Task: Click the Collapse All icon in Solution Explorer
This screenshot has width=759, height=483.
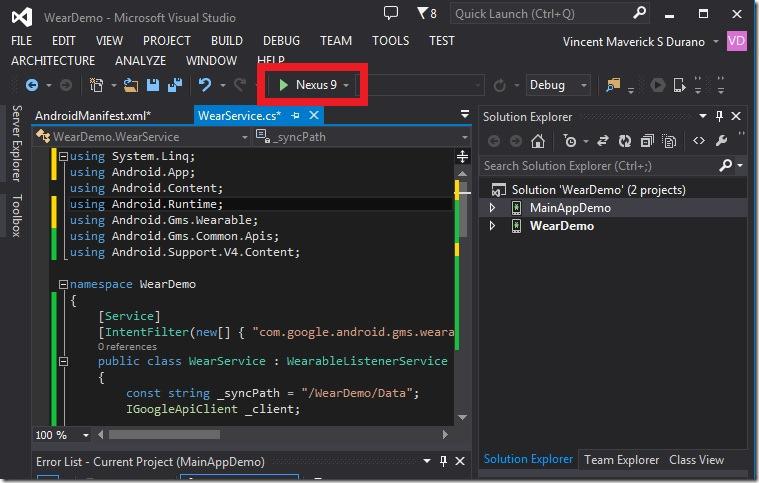Action: point(647,141)
